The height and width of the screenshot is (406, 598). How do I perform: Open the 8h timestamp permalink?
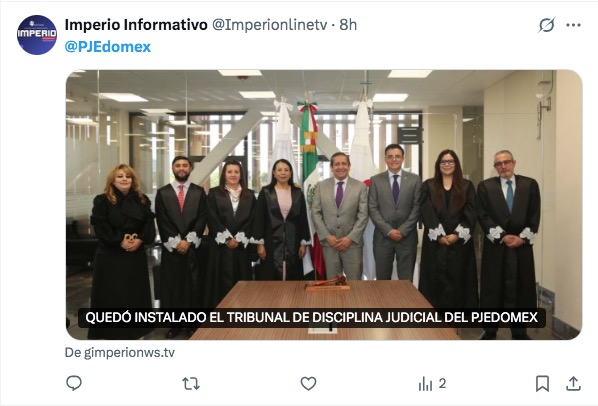point(348,25)
